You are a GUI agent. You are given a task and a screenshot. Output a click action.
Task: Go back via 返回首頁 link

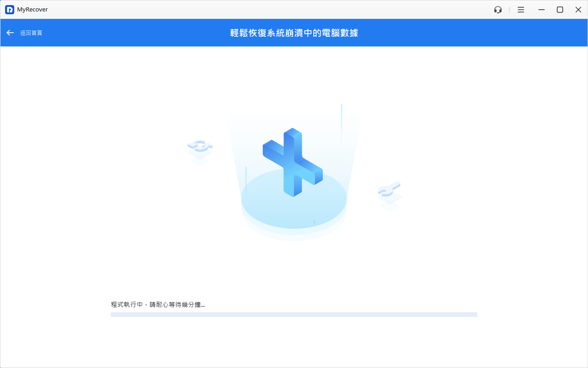tap(31, 33)
